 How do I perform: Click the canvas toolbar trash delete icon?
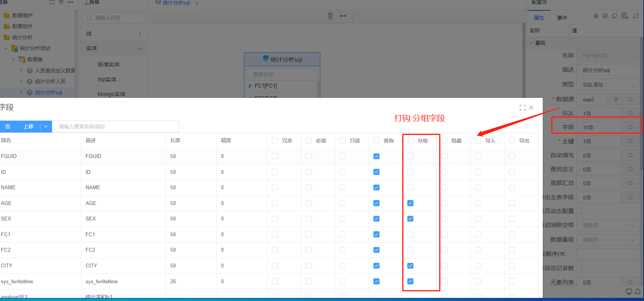pos(330,16)
